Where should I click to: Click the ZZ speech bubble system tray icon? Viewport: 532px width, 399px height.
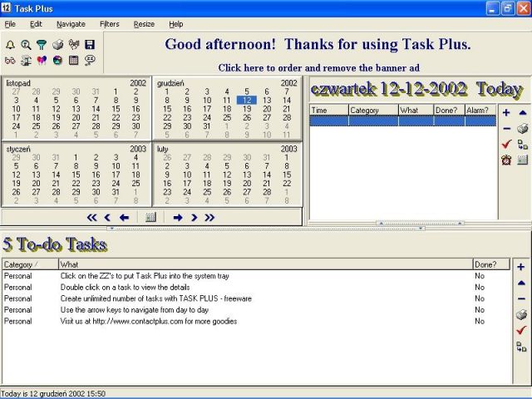[90, 61]
